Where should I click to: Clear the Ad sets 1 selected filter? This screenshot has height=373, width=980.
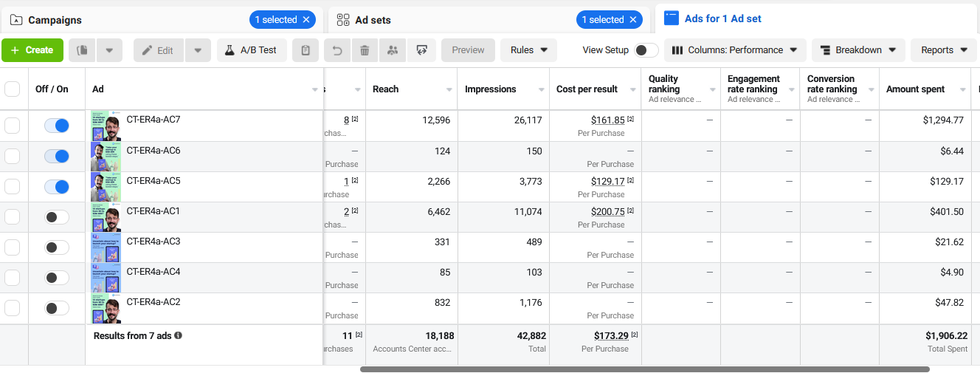(633, 20)
